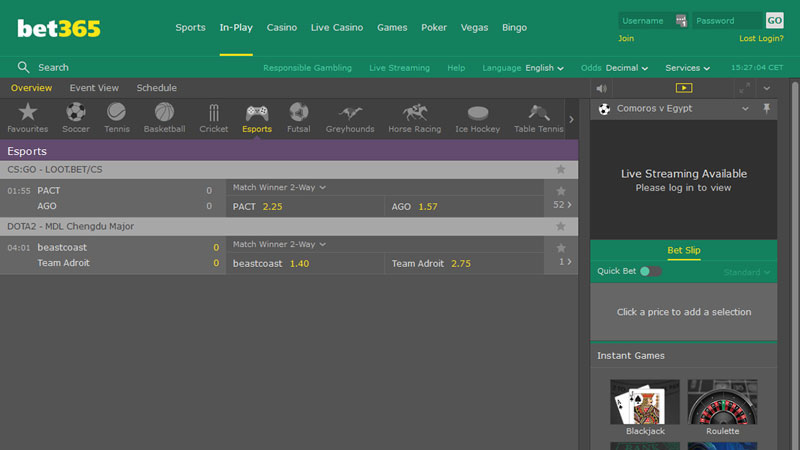Favourite the CS:GO LOOT.BET/CS league

tap(561, 169)
